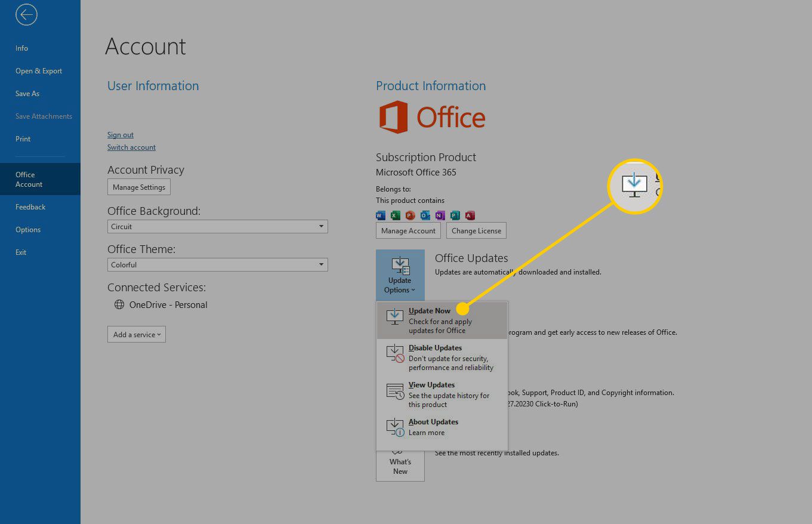812x524 pixels.
Task: Click the back arrow circle icon
Action: (26, 15)
